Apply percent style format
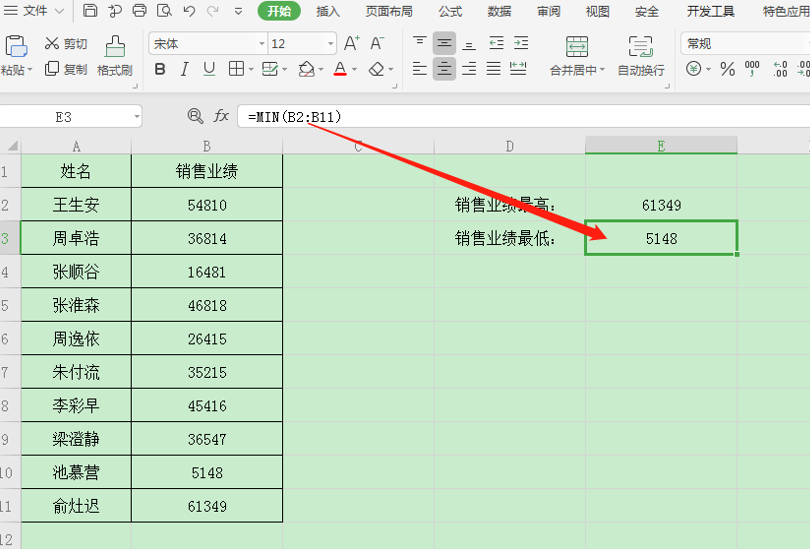The height and width of the screenshot is (549, 810). (727, 69)
